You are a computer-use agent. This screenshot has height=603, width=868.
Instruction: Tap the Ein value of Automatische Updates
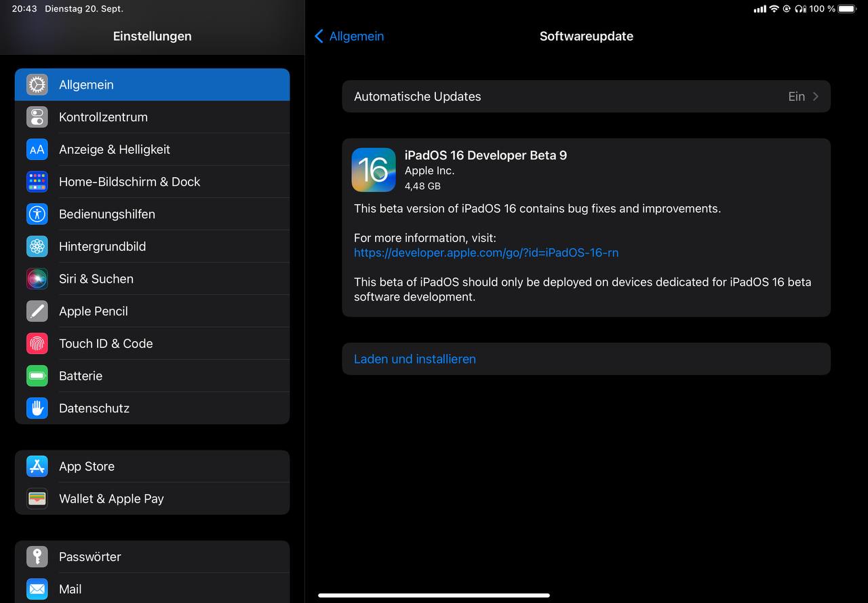(x=796, y=96)
